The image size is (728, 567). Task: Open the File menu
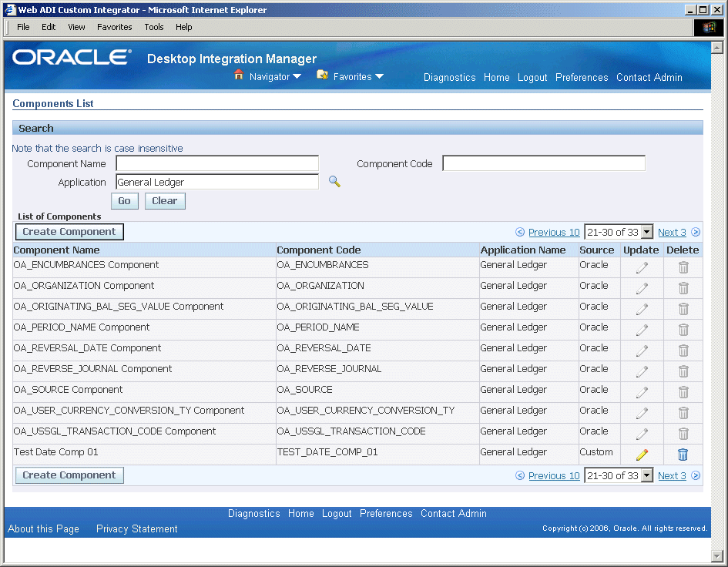[23, 27]
